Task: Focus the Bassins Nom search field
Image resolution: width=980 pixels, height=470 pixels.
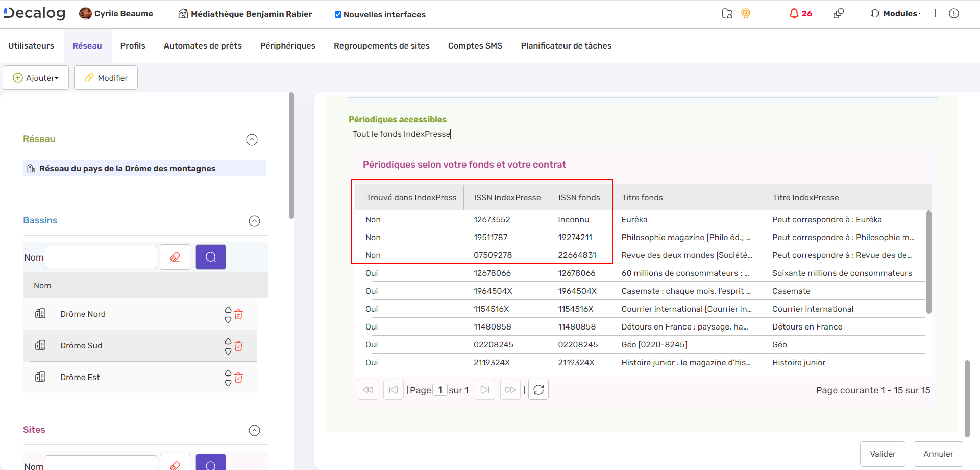Action: [x=101, y=257]
